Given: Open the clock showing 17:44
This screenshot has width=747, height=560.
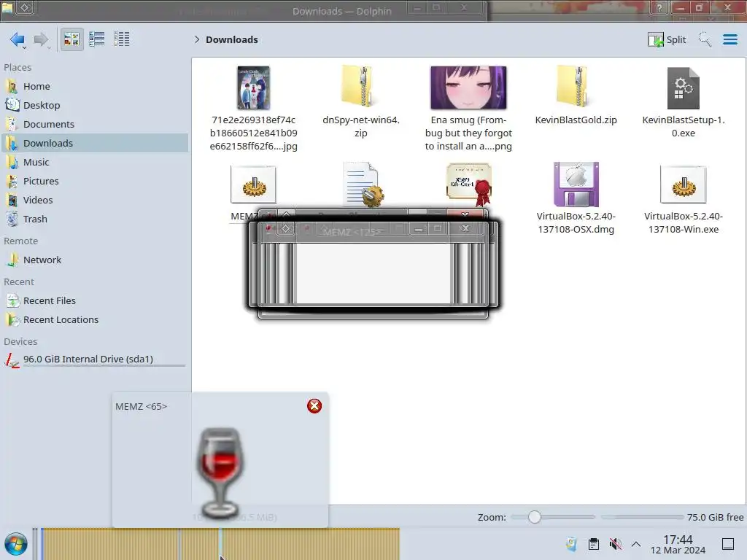Looking at the screenshot, I should (678, 544).
